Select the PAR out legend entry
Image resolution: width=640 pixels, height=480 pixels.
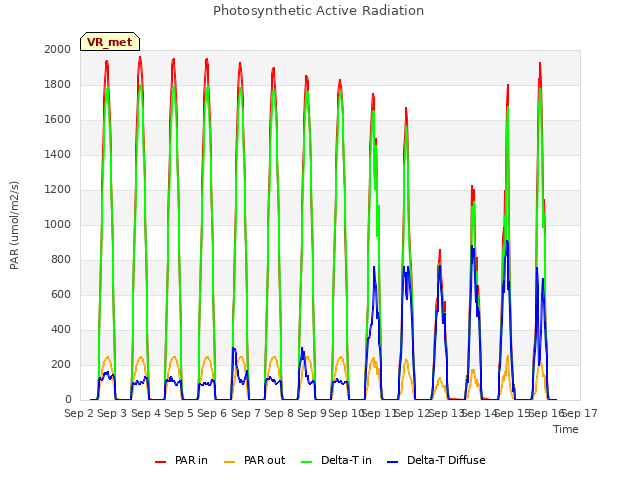click(255, 460)
